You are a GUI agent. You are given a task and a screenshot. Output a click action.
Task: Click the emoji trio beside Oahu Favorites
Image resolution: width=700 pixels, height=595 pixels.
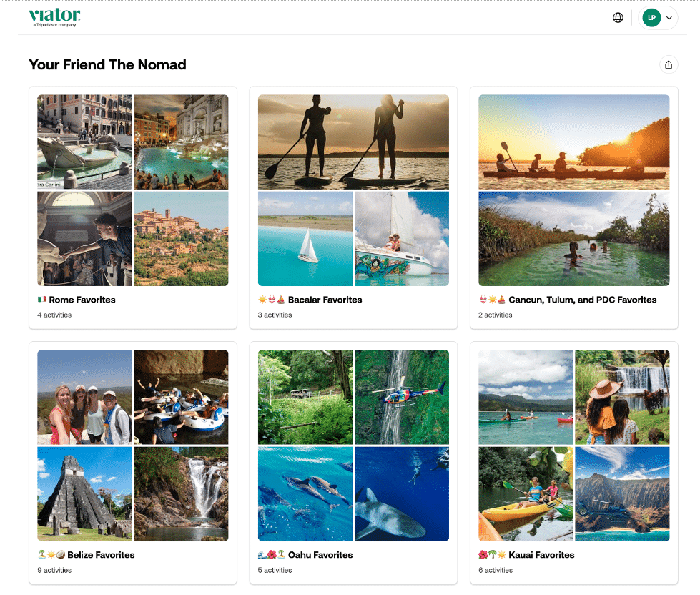272,555
